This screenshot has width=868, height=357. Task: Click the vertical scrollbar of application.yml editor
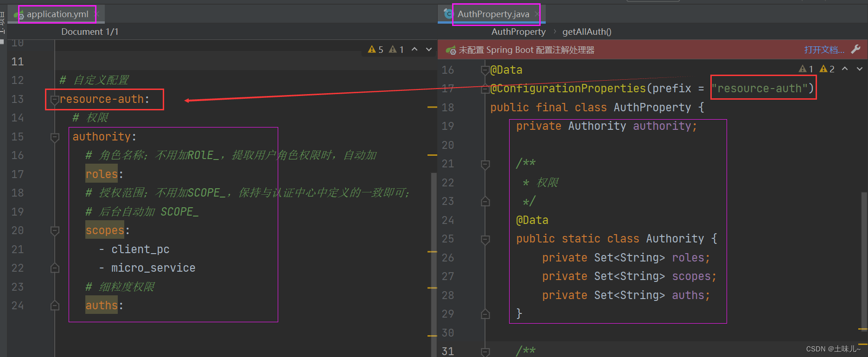pyautogui.click(x=434, y=264)
